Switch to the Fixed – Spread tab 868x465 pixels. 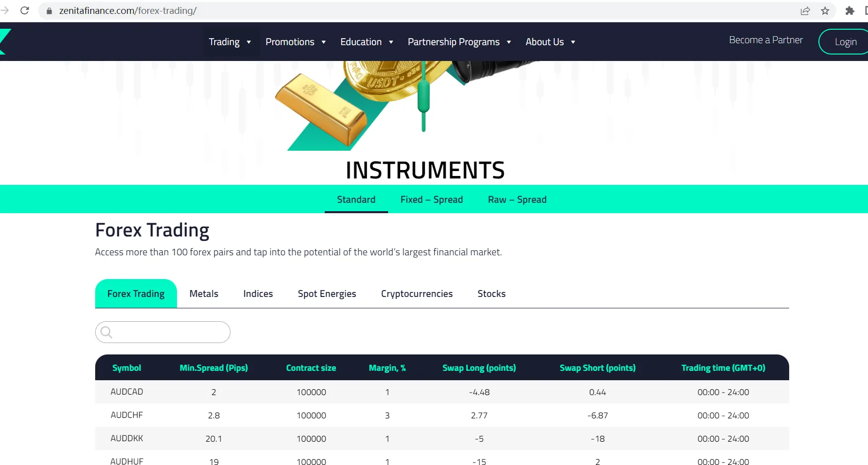[x=432, y=199]
